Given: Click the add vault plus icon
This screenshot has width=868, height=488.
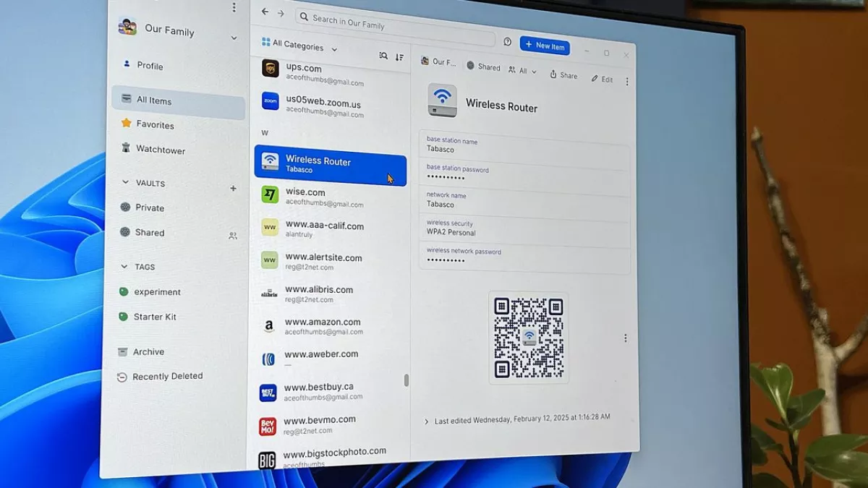Looking at the screenshot, I should click(x=233, y=189).
